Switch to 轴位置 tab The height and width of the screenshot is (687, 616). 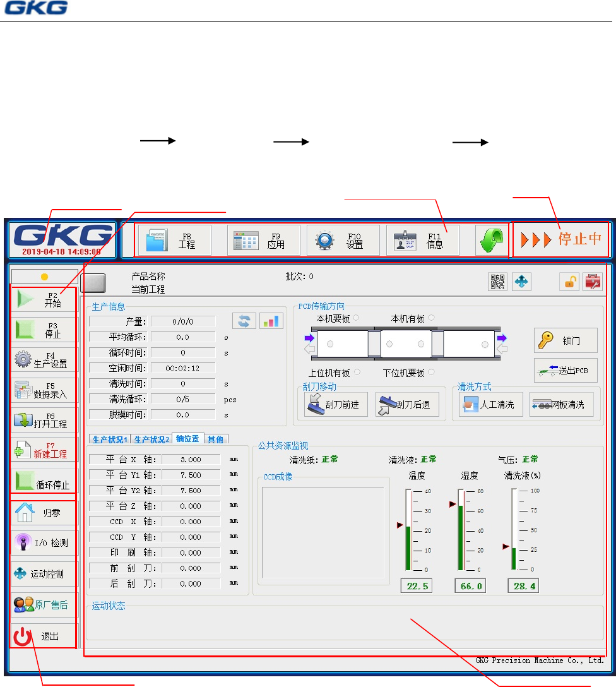(188, 439)
